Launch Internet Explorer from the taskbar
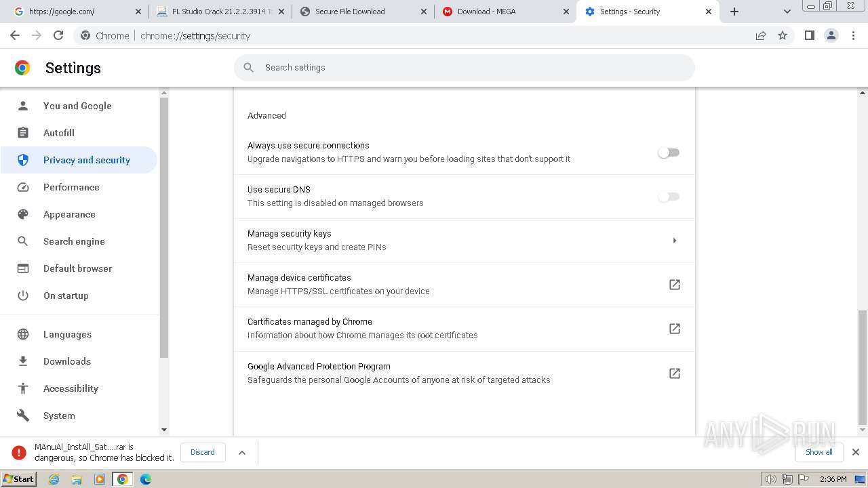868x488 pixels. [x=54, y=479]
